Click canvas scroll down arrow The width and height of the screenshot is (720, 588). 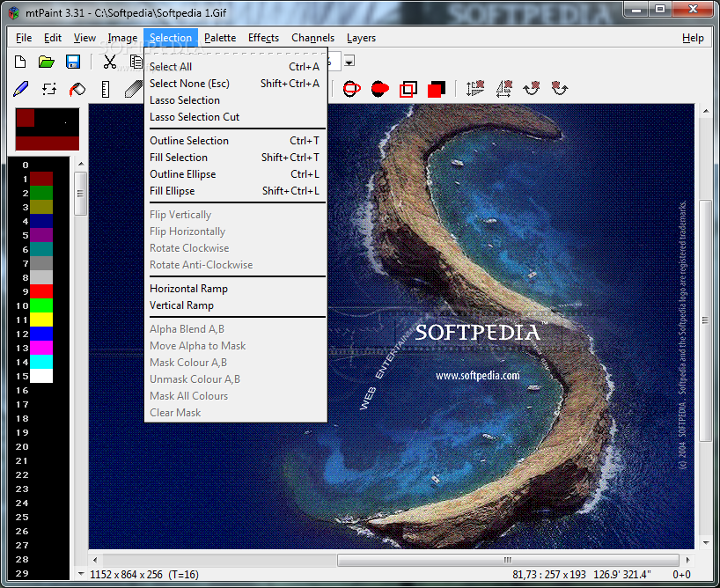[705, 543]
